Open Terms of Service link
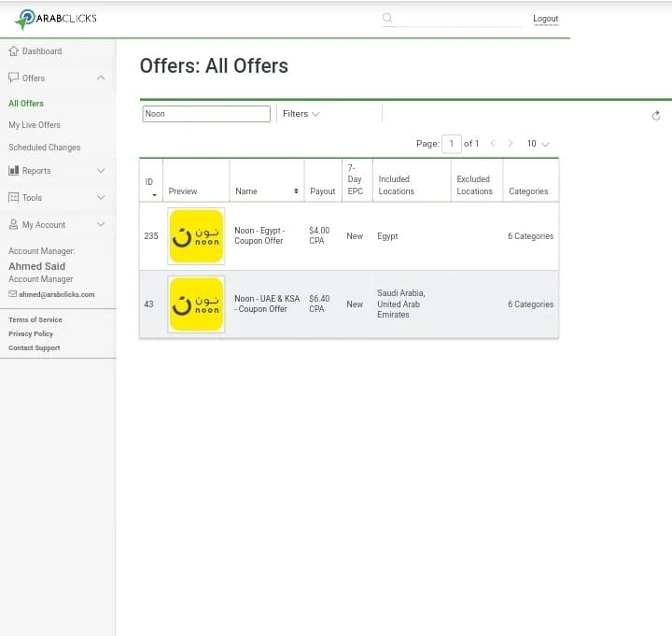The image size is (672, 636). coord(35,319)
